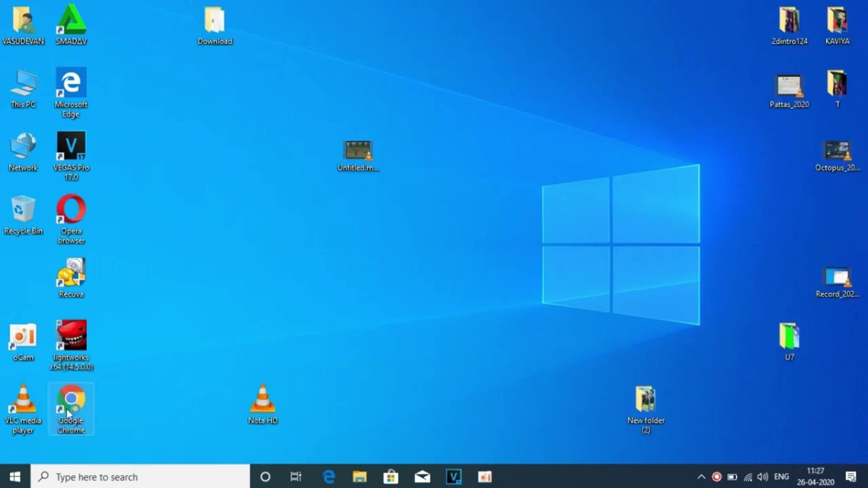The width and height of the screenshot is (868, 488).
Task: Select the Network desktop icon
Action: pos(23,152)
